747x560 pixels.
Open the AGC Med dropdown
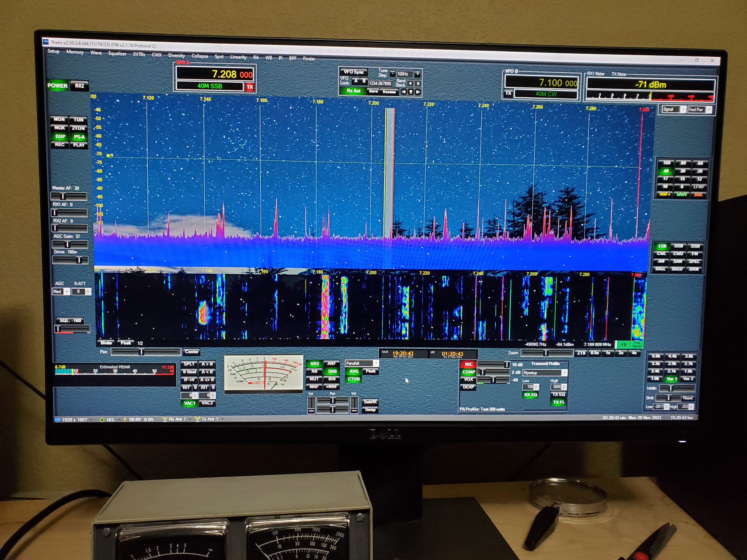67,292
